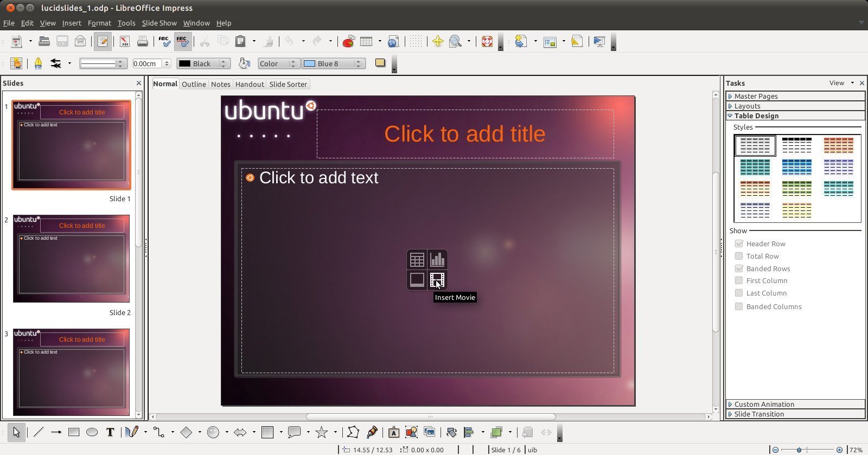Viewport: 868px width, 455px height.
Task: Enable the Last Column checkbox
Action: [x=739, y=293]
